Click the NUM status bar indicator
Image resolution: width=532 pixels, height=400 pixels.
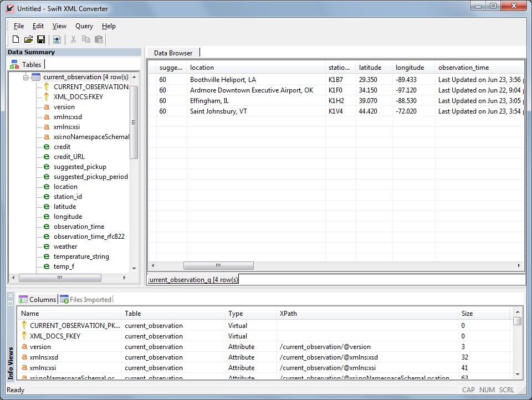click(487, 390)
